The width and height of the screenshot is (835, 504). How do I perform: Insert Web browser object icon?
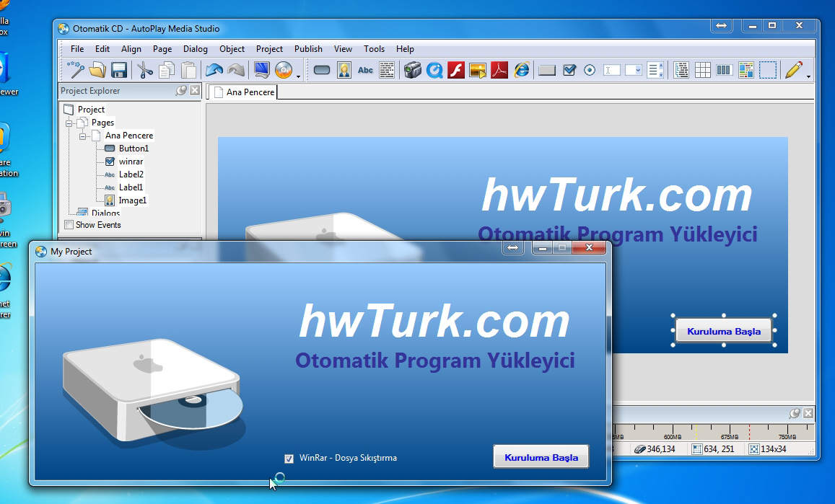click(521, 70)
